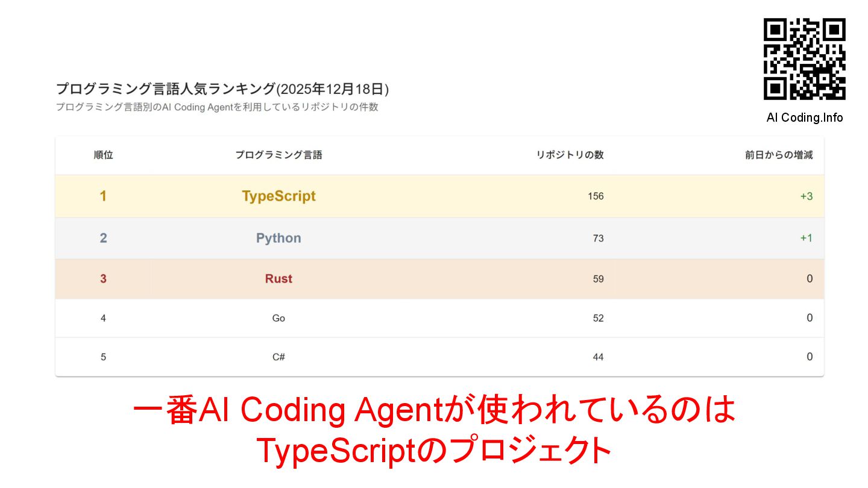Click the AI Coding.Info label
Image resolution: width=868 pixels, height=488 pixels.
click(804, 117)
